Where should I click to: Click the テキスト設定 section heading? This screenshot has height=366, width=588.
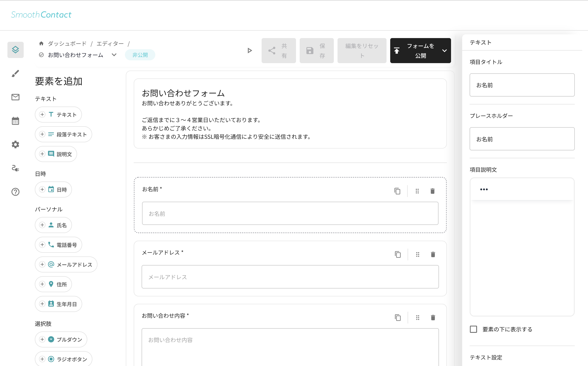pyautogui.click(x=486, y=357)
